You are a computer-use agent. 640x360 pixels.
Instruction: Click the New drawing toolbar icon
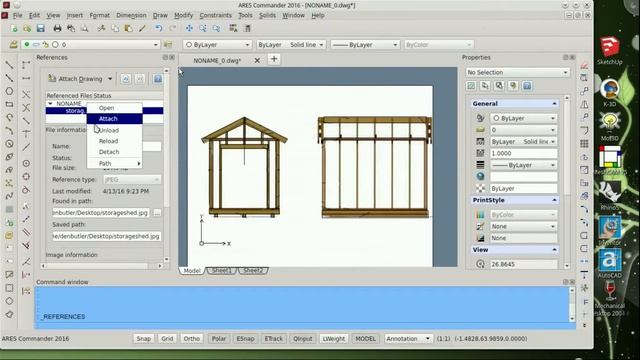14,29
